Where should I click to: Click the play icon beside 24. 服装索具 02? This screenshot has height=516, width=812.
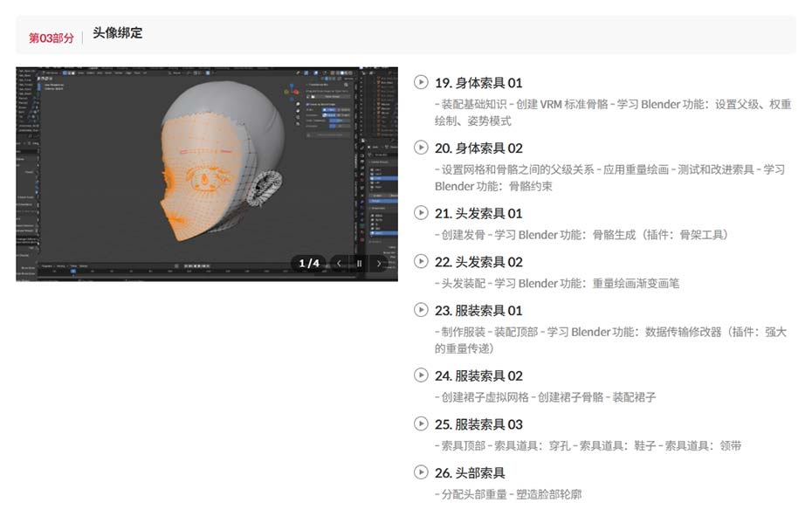[x=421, y=375]
